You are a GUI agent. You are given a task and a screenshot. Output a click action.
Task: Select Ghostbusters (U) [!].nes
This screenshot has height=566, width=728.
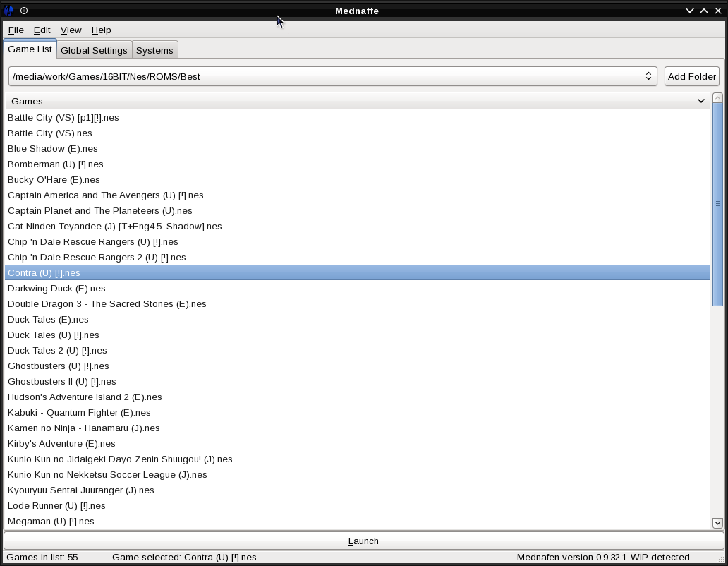pos(358,366)
